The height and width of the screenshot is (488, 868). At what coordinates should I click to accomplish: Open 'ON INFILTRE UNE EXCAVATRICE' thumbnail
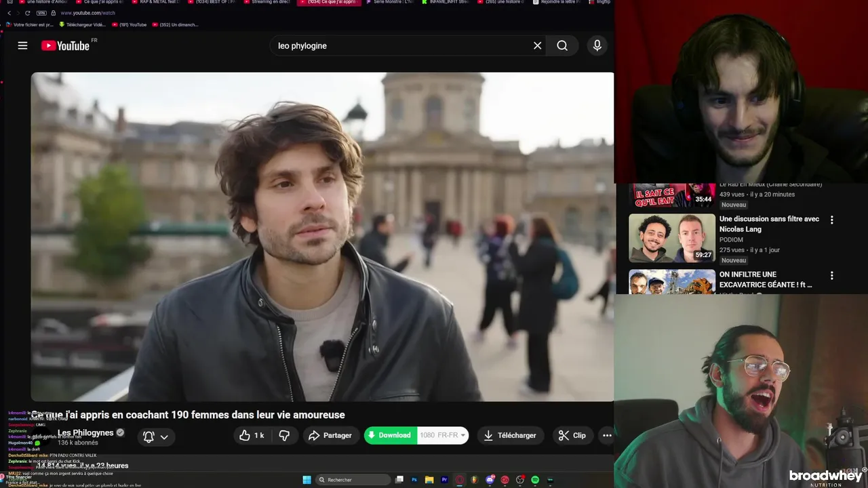pos(672,282)
